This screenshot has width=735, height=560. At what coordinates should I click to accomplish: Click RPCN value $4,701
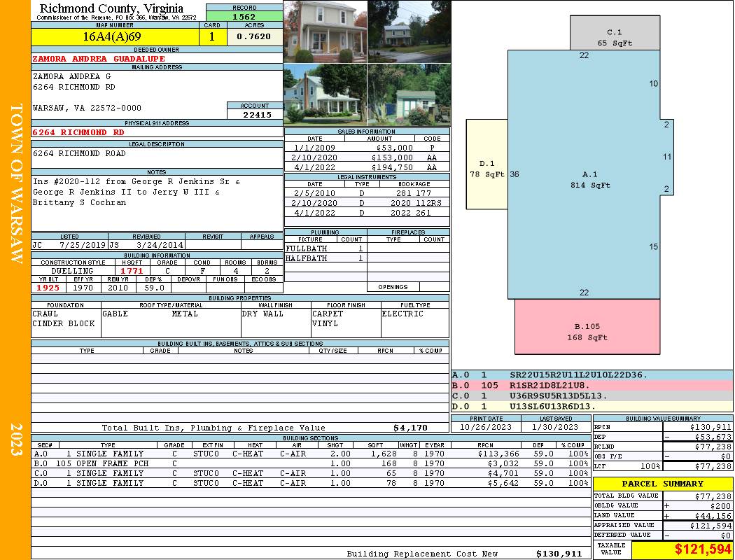(x=503, y=473)
